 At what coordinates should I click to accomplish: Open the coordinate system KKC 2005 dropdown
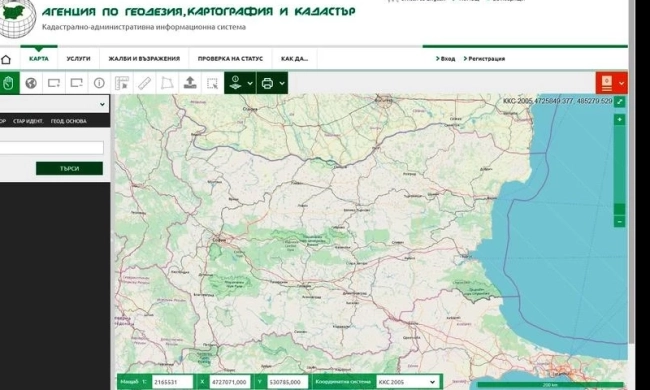pyautogui.click(x=407, y=382)
